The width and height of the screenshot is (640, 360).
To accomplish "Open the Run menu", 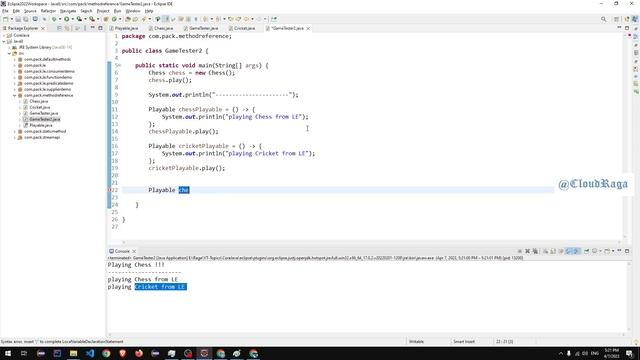I will 117,11.
